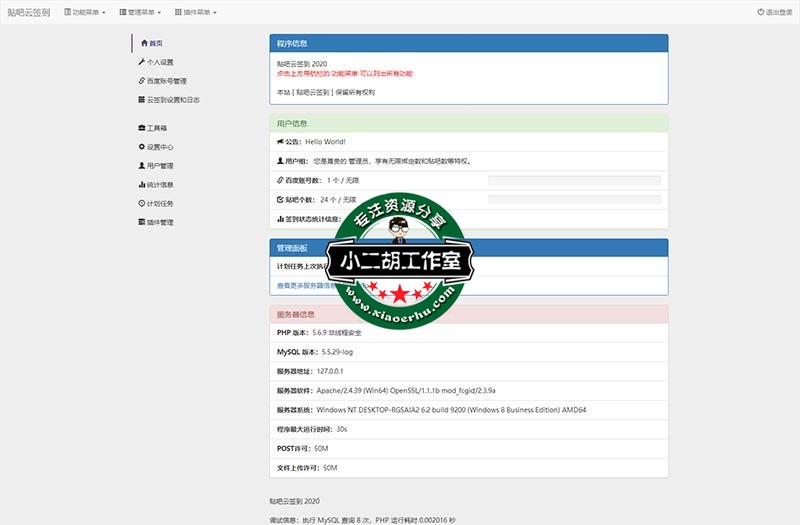Open 计划任务 in the sidebar

(160, 203)
